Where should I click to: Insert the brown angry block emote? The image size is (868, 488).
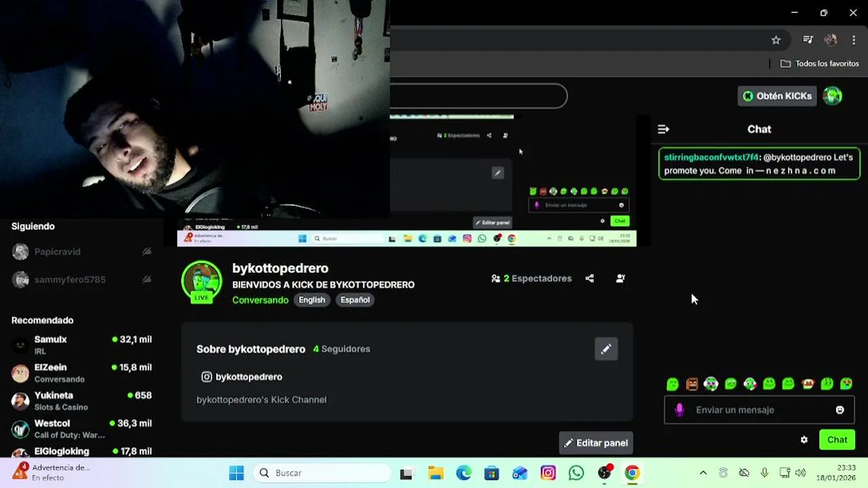[692, 384]
